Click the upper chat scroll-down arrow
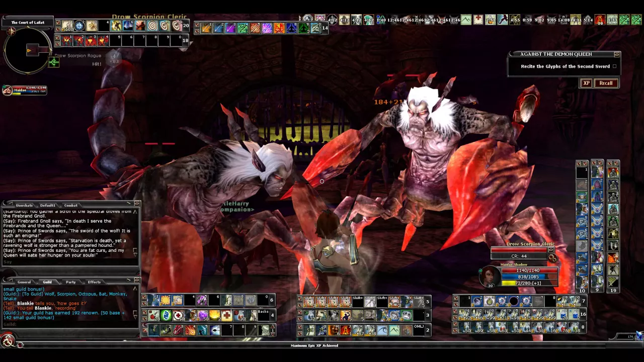Image resolution: width=644 pixels, height=362 pixels. click(x=135, y=255)
